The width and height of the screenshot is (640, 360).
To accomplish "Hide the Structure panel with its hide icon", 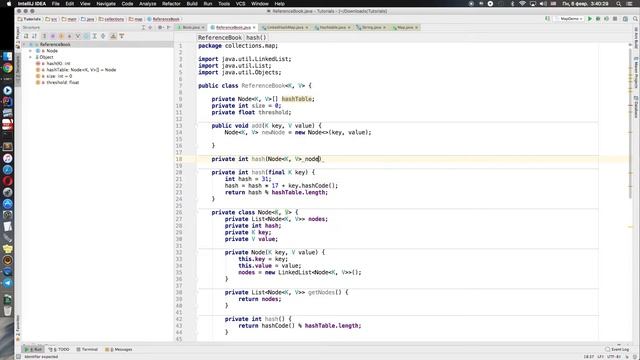I will coord(168,27).
